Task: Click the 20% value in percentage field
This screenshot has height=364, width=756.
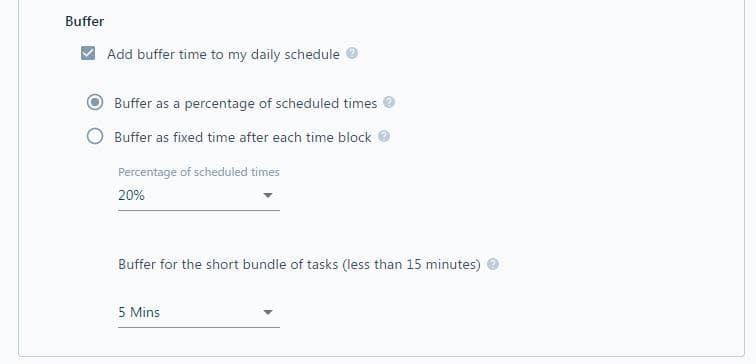Action: coord(131,195)
